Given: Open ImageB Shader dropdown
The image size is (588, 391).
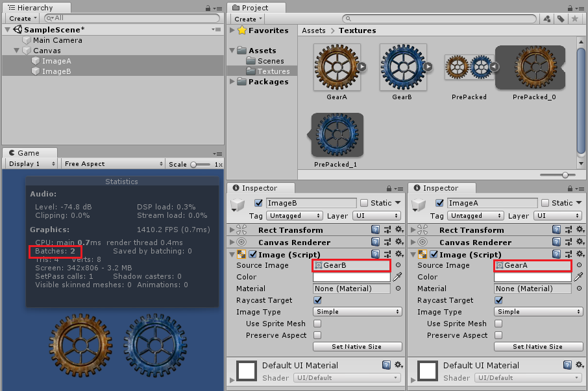Looking at the screenshot, I should coord(347,377).
